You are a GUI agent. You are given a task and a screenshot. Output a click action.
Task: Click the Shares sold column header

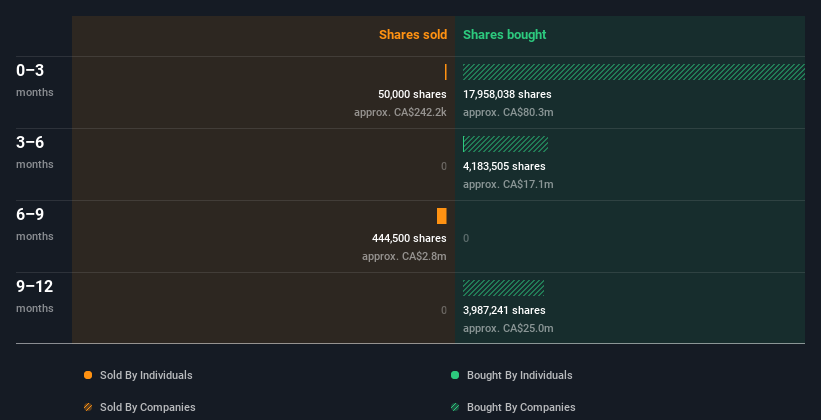[413, 35]
